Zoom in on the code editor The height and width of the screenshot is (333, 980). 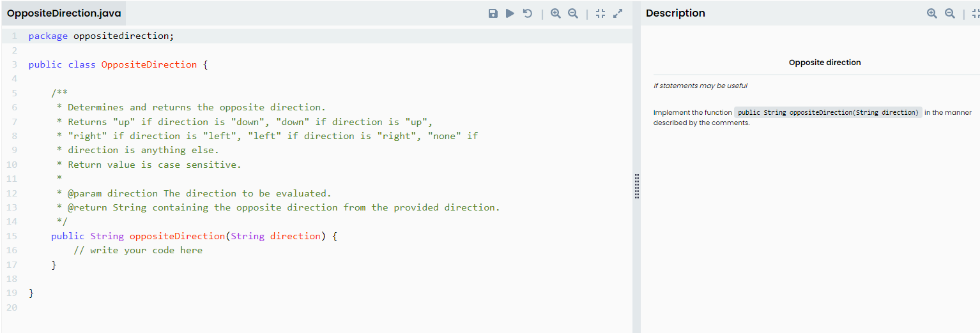pos(556,13)
